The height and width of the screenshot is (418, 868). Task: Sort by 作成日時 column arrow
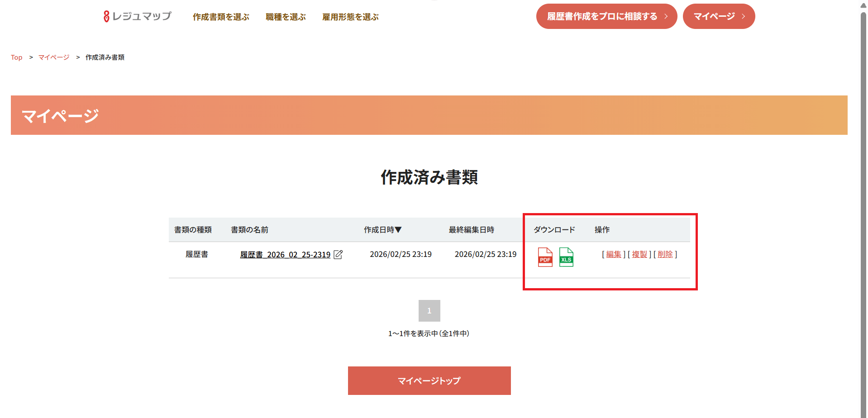pyautogui.click(x=398, y=230)
